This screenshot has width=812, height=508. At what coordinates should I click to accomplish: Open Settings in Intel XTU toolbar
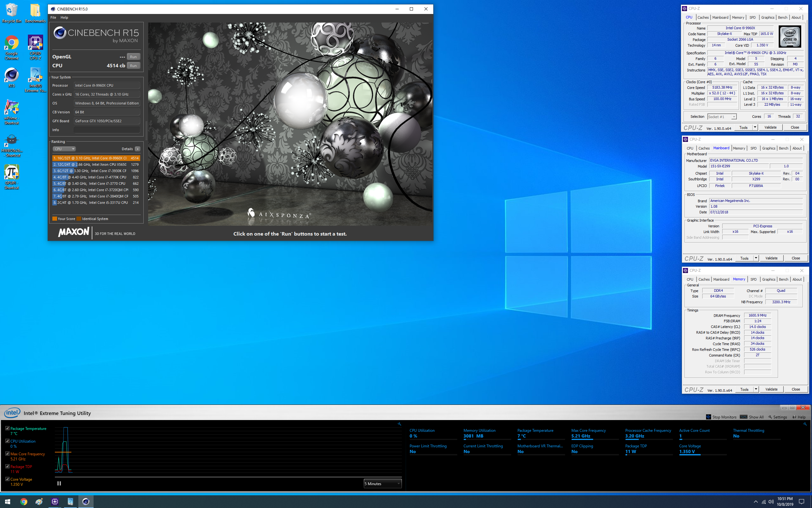(x=777, y=417)
